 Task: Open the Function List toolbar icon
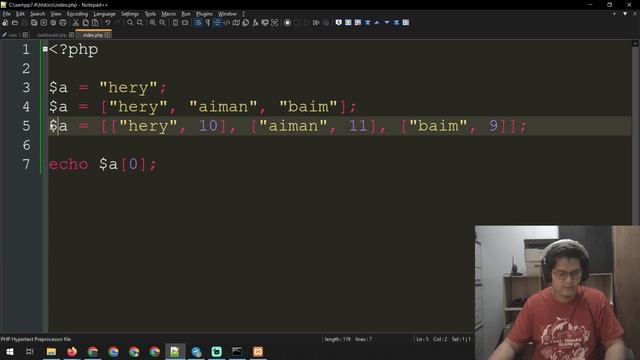255,23
